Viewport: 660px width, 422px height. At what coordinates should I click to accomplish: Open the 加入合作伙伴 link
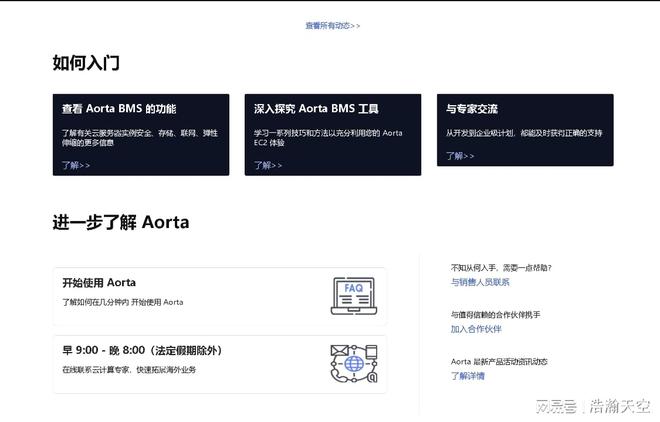(x=476, y=329)
